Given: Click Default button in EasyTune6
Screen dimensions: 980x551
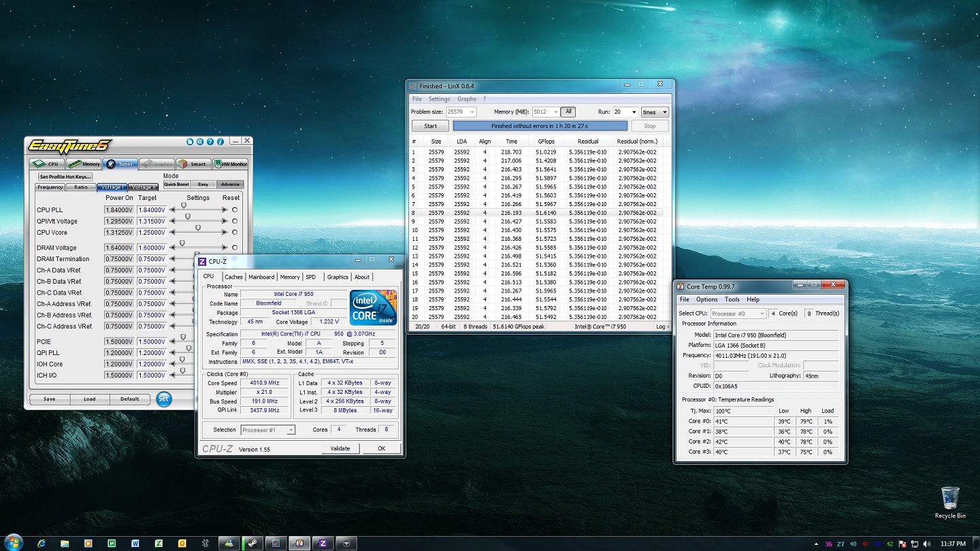Looking at the screenshot, I should tap(130, 399).
